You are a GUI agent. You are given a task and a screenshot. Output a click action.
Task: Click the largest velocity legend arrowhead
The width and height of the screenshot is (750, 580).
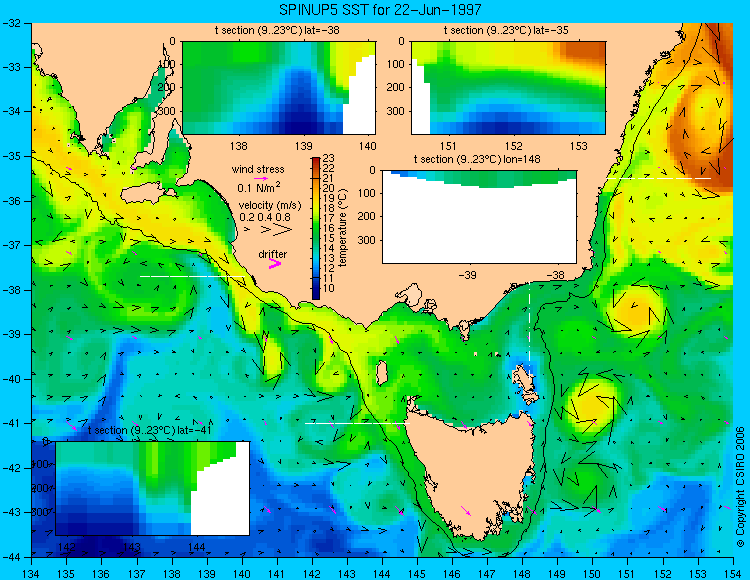tap(283, 230)
